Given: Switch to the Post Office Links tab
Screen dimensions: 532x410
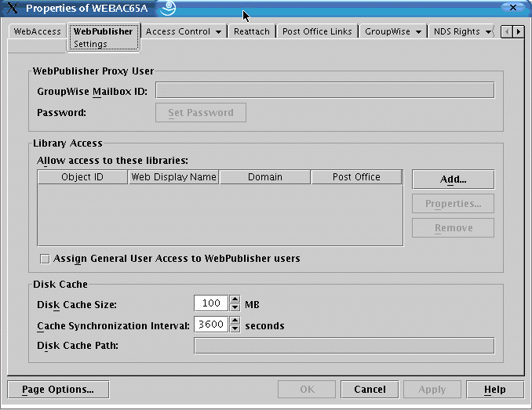Looking at the screenshot, I should (318, 32).
